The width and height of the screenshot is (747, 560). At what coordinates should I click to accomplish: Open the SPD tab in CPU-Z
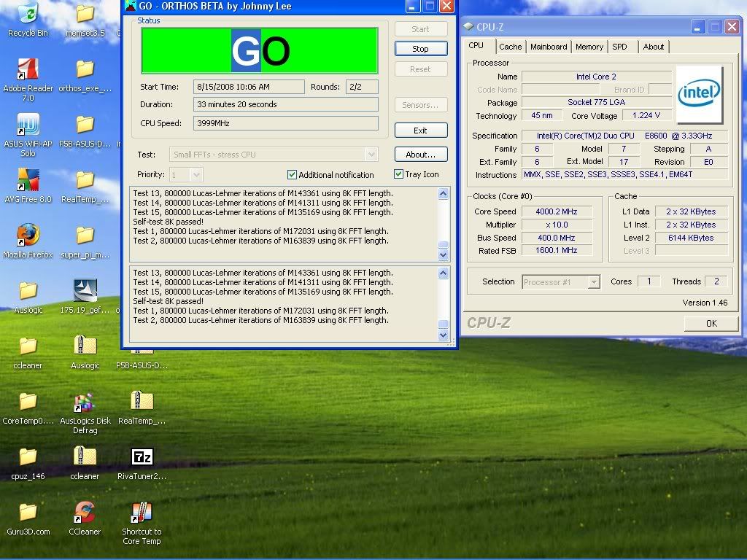coord(620,47)
